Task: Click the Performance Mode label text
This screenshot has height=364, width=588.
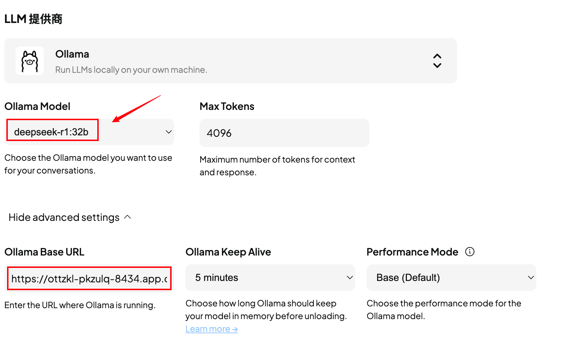Action: point(412,252)
